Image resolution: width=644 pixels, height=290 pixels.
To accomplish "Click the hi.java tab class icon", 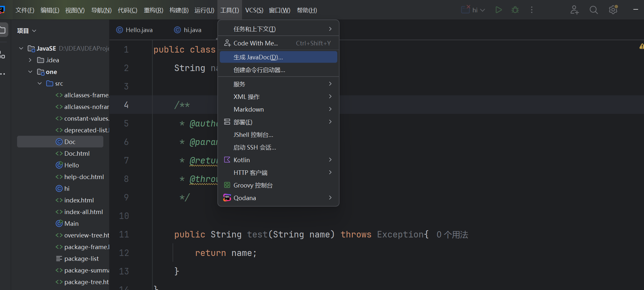I will click(177, 30).
